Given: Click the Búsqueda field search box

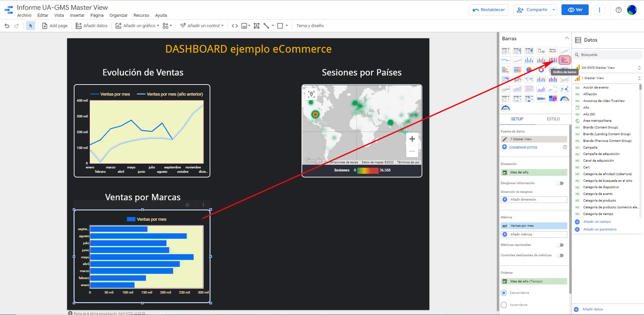Looking at the screenshot, I should 607,55.
